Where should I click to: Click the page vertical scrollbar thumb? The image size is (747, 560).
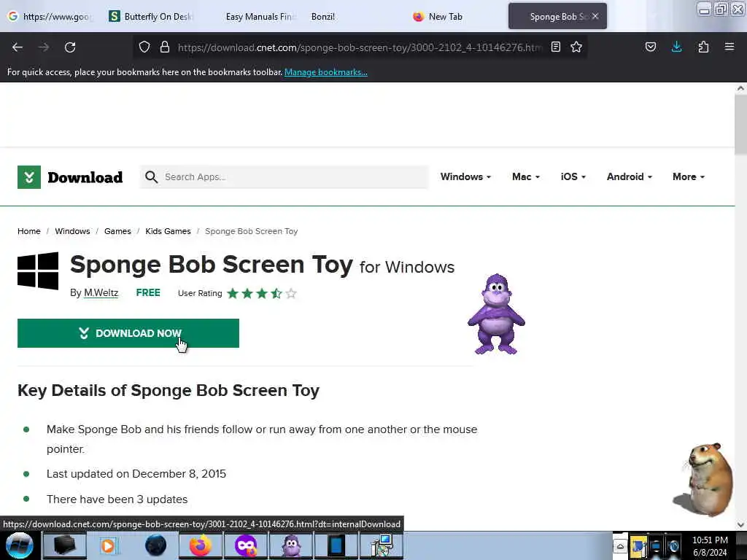(741, 124)
